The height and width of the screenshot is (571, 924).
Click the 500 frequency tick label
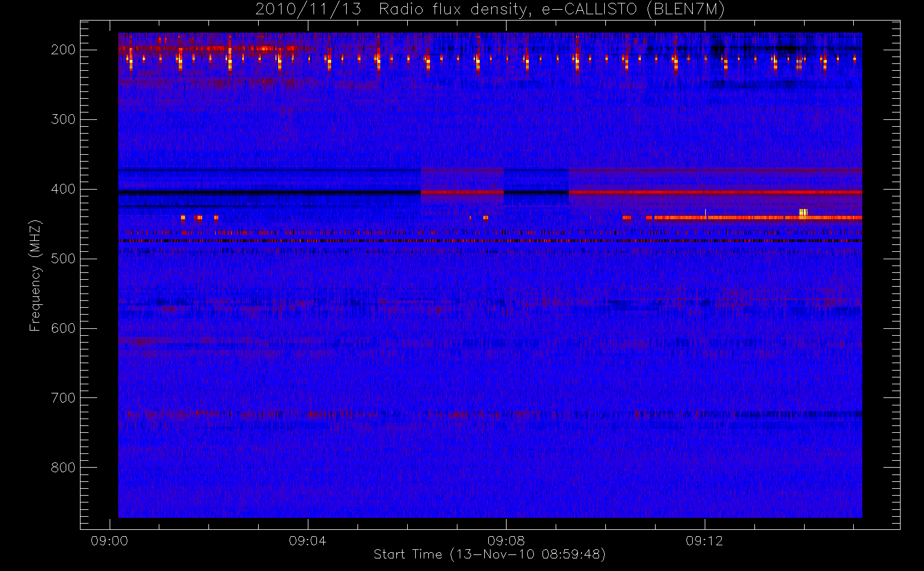coord(63,259)
